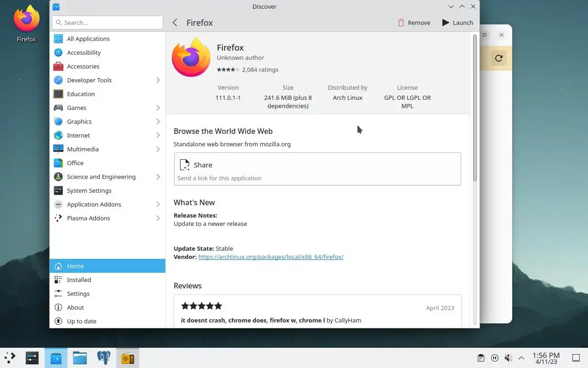Open the file manager taskbar icon
The height and width of the screenshot is (368, 588).
(80, 358)
